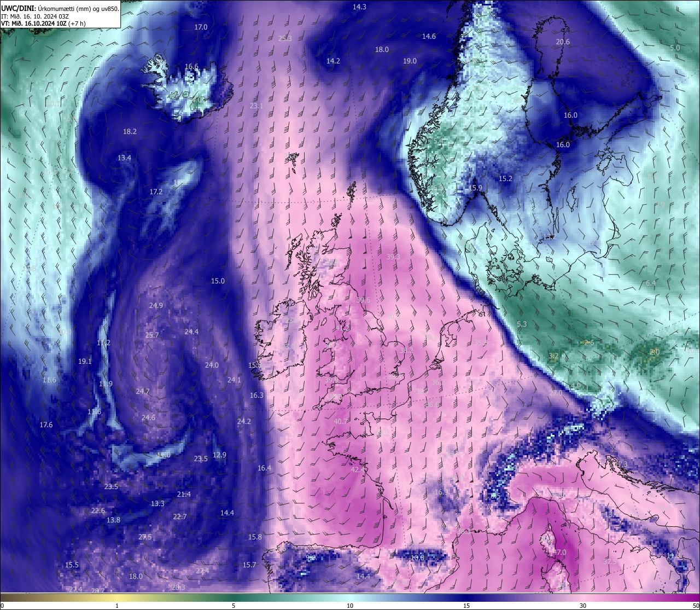Click the 47.0 value near Corsica
The height and width of the screenshot is (610, 700).
(x=559, y=552)
